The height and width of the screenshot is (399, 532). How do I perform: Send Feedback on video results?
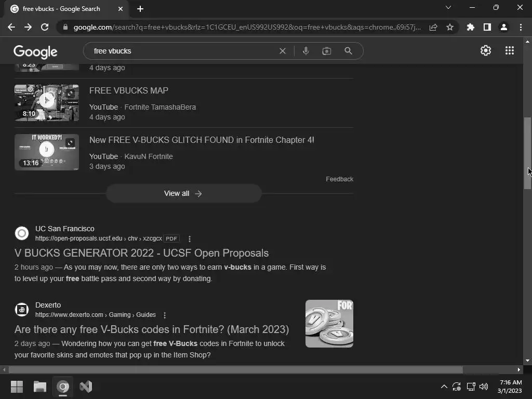point(339,179)
